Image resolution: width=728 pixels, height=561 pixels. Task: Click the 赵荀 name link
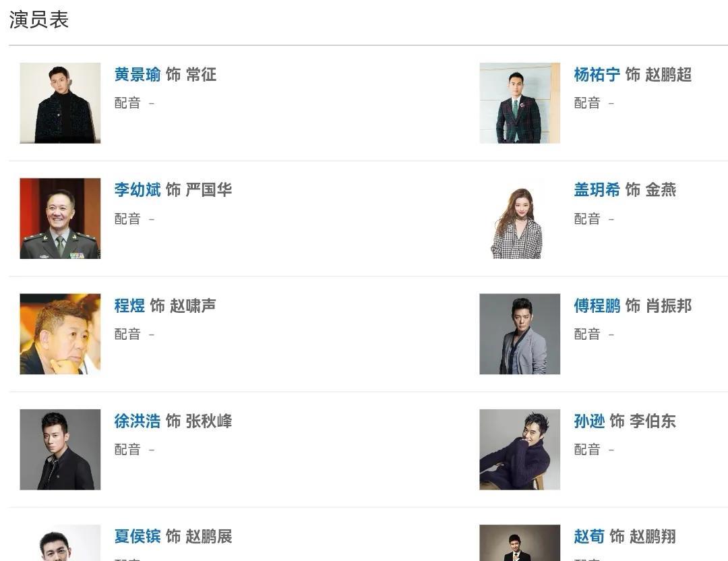point(589,537)
